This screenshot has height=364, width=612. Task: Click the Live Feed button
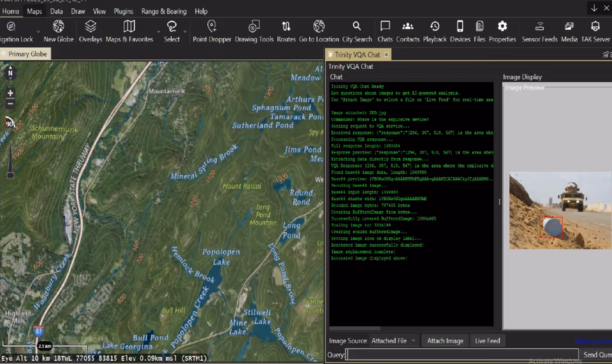(488, 340)
